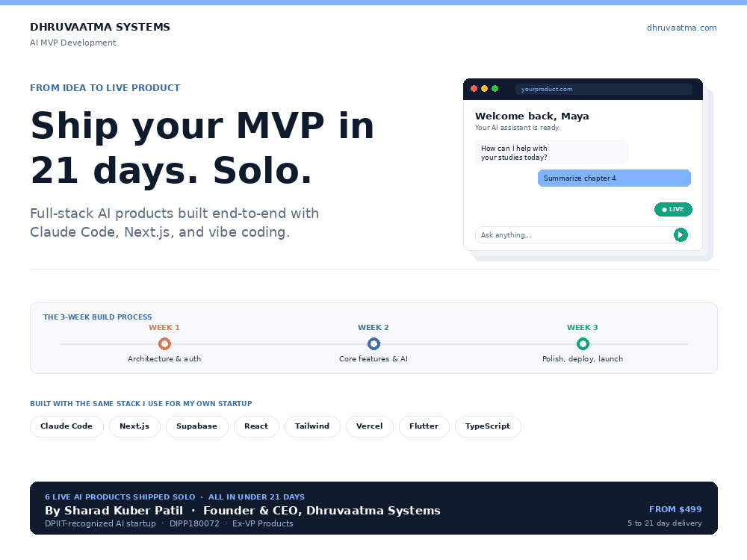This screenshot has height=560, width=747.
Task: Click the Ask anything input field
Action: [x=583, y=234]
